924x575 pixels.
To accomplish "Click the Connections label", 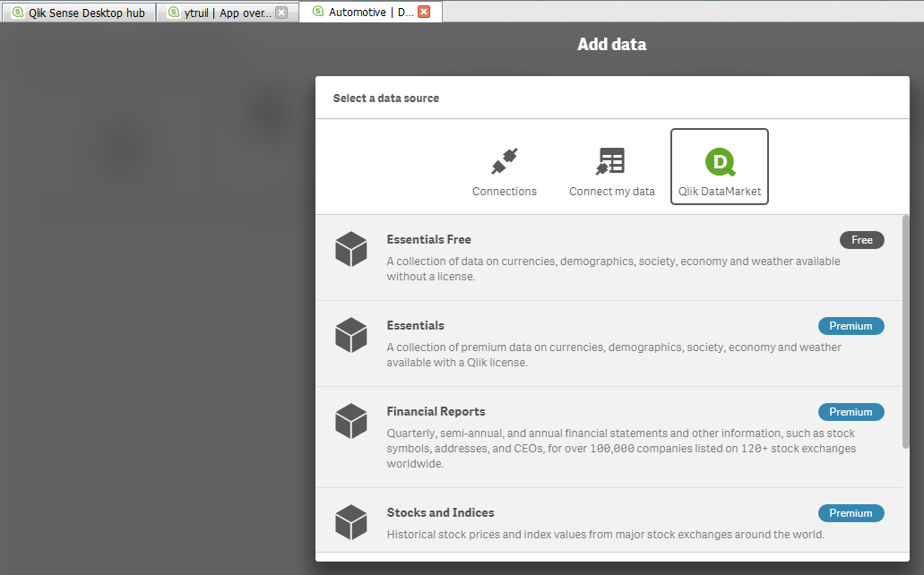I will [x=505, y=192].
